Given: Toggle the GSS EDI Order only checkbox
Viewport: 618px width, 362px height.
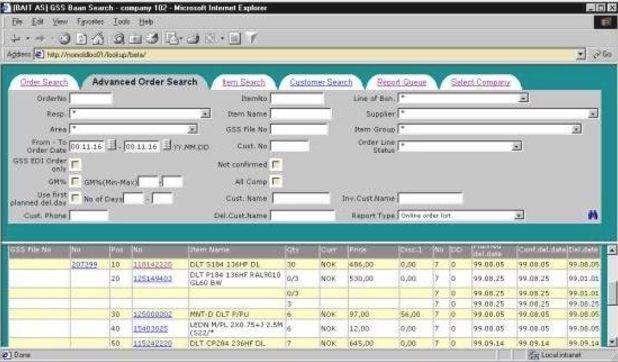Looking at the screenshot, I should 75,164.
